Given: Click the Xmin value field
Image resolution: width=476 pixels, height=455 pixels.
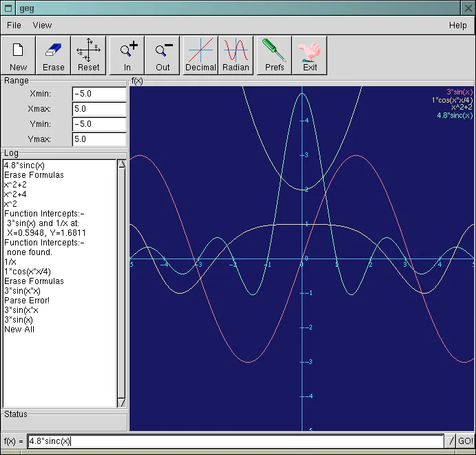Looking at the screenshot, I should coord(99,93).
